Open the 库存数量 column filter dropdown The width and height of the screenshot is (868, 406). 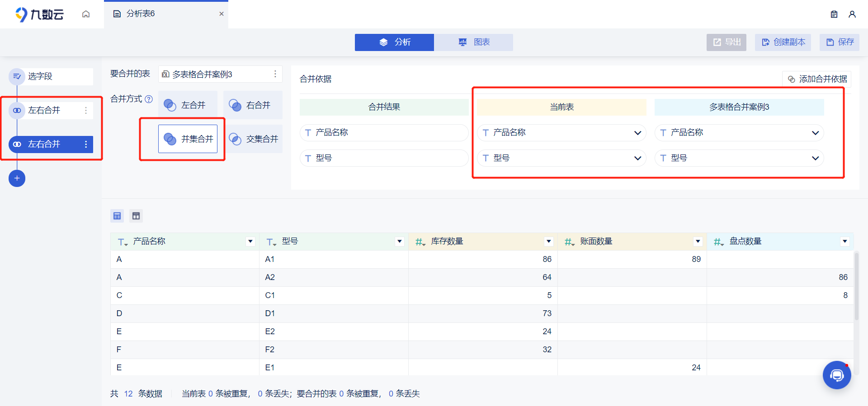(549, 242)
